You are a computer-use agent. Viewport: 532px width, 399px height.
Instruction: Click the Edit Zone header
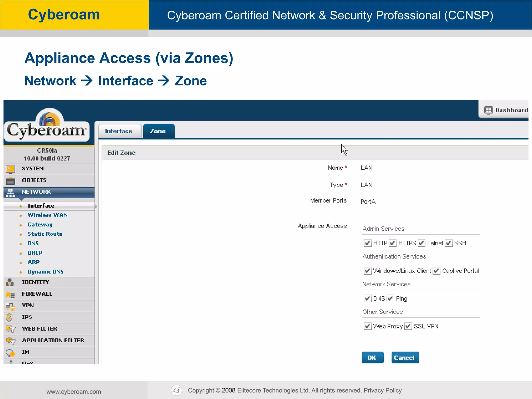(x=121, y=153)
